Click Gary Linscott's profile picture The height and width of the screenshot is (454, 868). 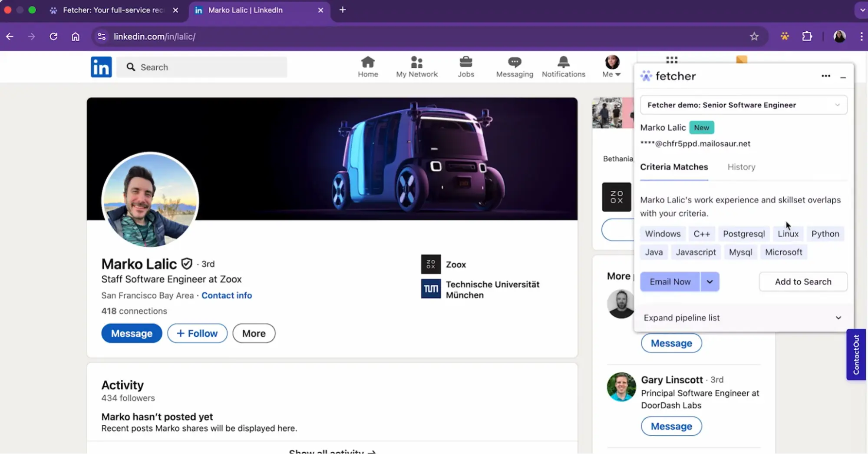(621, 387)
